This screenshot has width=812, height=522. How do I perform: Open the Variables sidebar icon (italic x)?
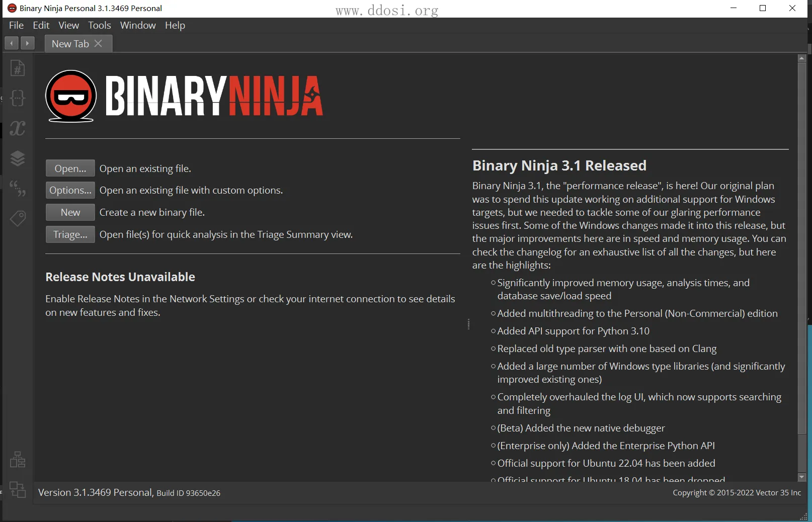(18, 128)
